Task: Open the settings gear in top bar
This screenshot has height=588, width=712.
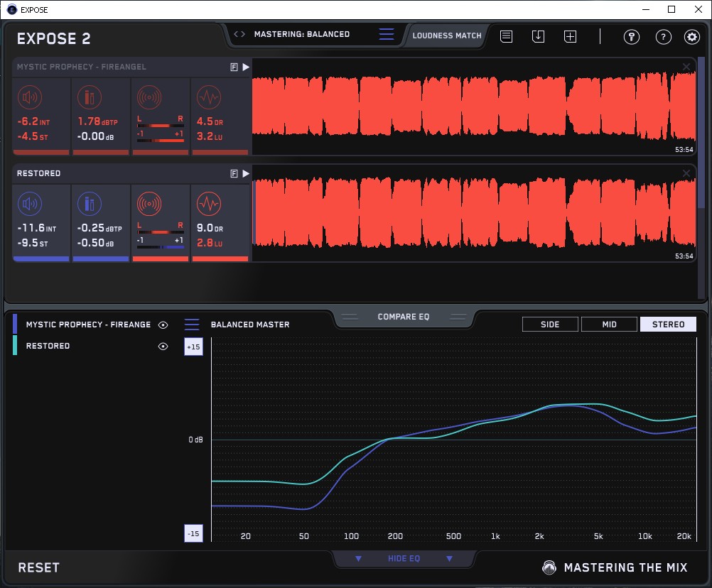Action: click(x=691, y=37)
